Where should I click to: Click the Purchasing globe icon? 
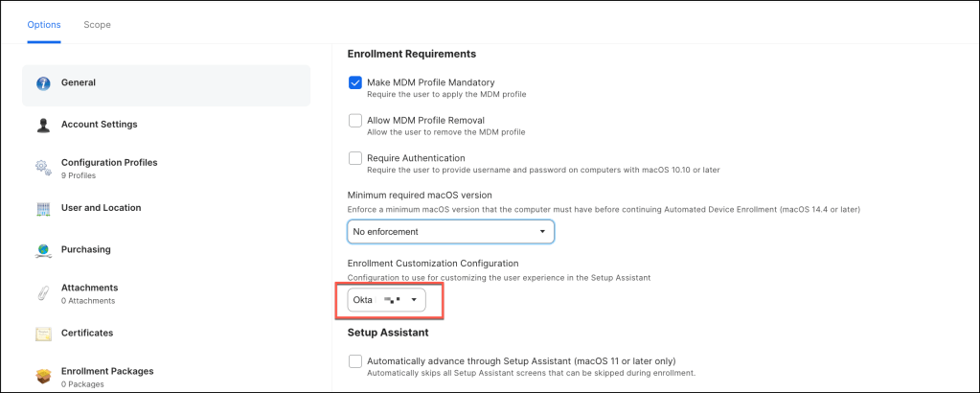point(43,250)
